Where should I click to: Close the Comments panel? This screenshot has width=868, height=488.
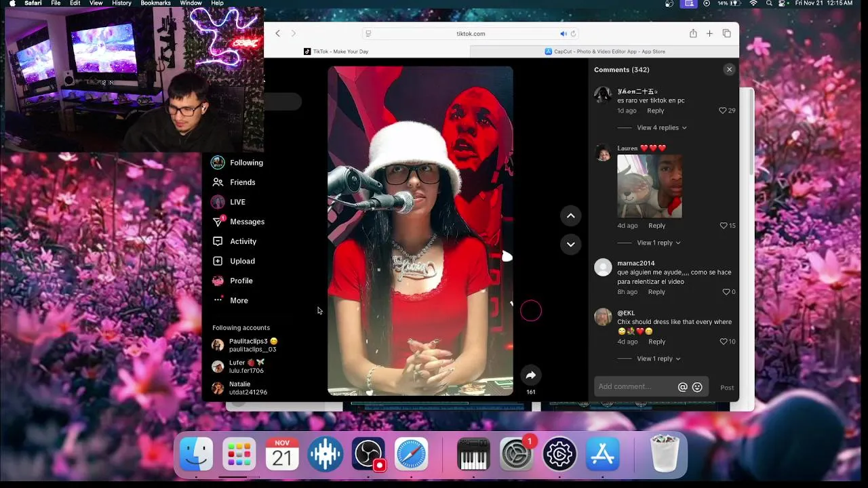[x=729, y=69]
